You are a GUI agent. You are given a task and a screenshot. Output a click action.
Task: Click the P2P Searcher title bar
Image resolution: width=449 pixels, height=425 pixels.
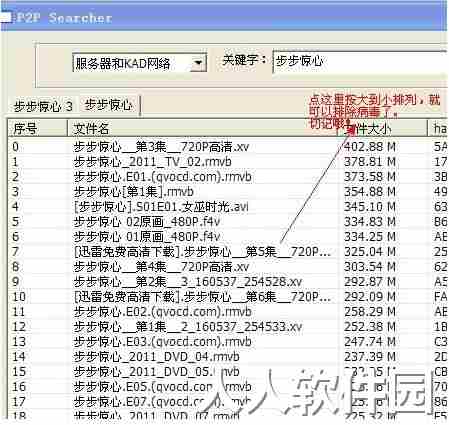[x=224, y=17]
